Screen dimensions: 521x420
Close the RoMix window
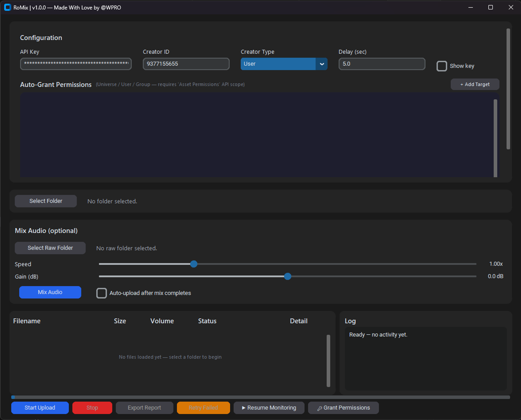coord(511,7)
